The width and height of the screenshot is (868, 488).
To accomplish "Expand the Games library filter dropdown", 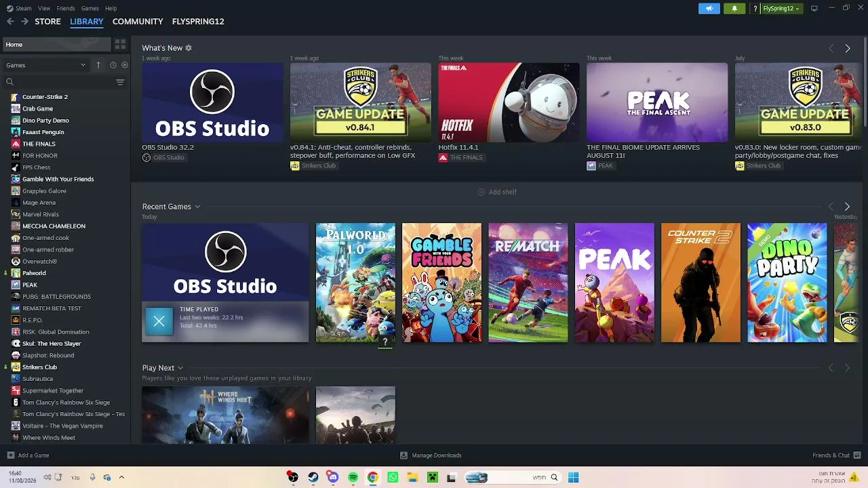I will [x=46, y=65].
